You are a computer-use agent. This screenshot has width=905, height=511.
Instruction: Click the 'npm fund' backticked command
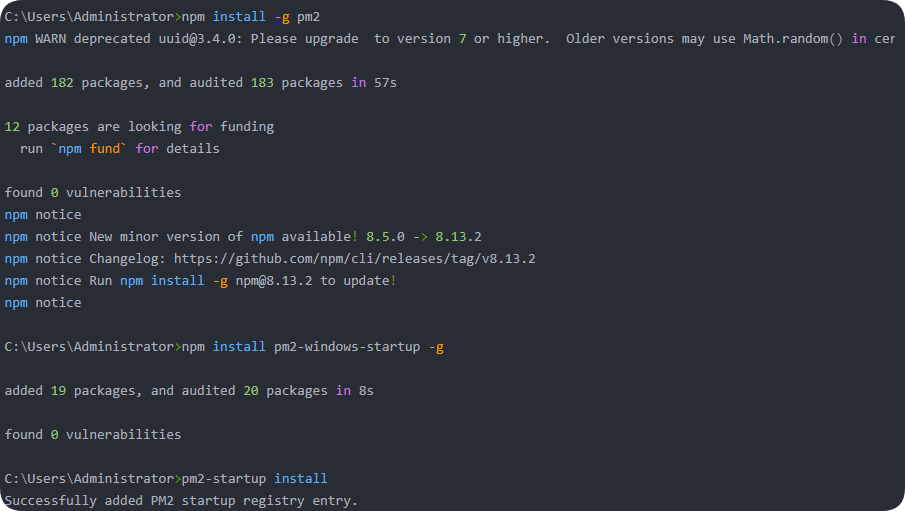click(89, 148)
